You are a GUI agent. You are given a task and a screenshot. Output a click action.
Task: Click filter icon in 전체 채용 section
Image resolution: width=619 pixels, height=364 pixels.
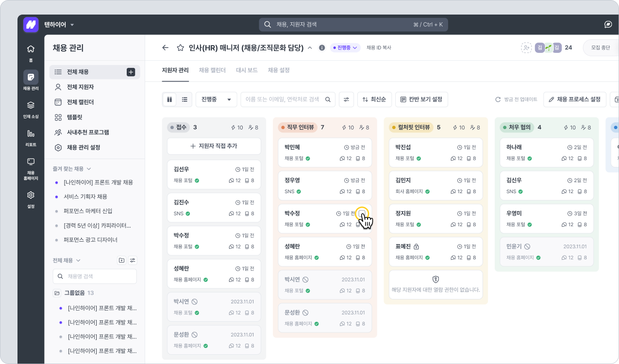[133, 260]
